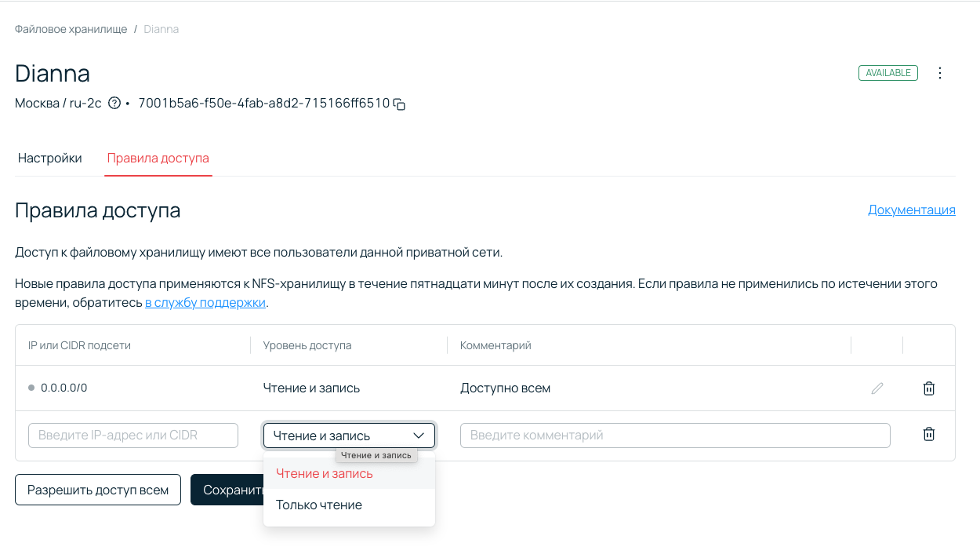Focus the "Введите IP-адрес или CIDR" field
The height and width of the screenshot is (554, 980).
coord(133,436)
